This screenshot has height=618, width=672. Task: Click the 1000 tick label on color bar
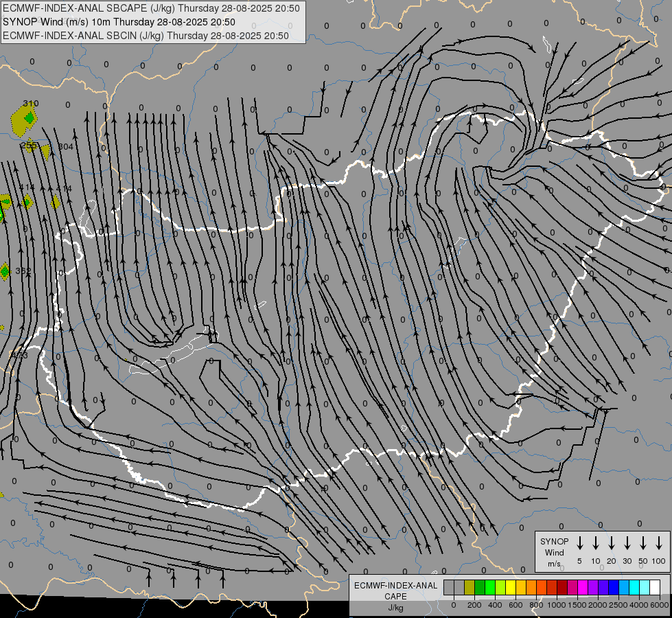pyautogui.click(x=556, y=605)
